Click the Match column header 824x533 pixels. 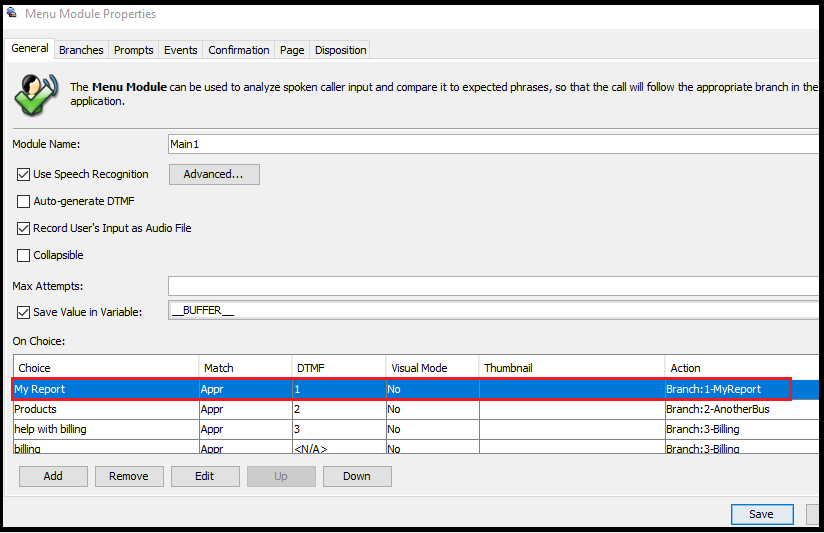(245, 368)
